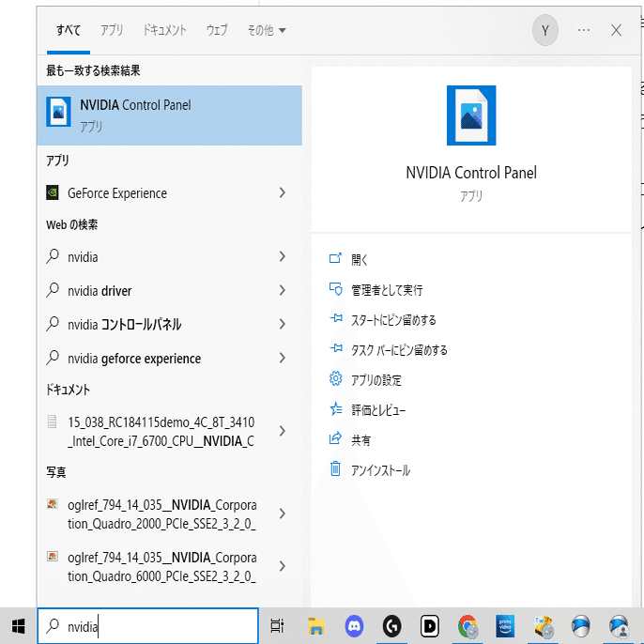Screen dimensions: 644x644
Task: Choose アンインストール to uninstall
Action: (380, 470)
